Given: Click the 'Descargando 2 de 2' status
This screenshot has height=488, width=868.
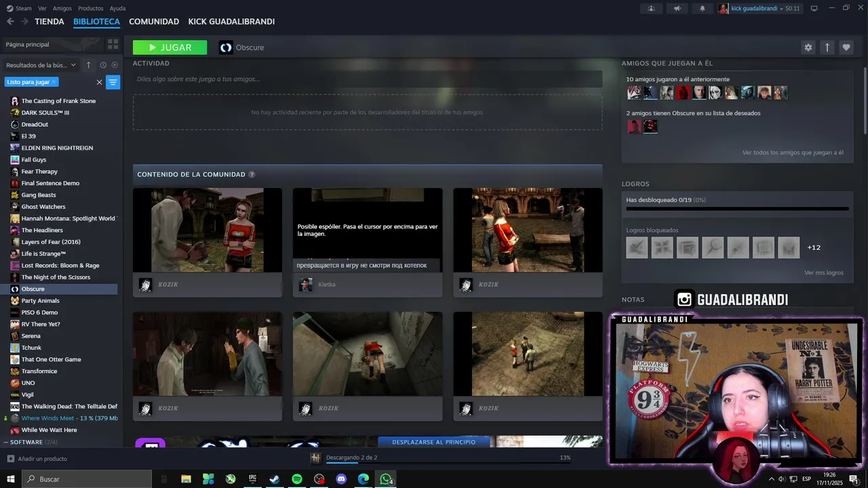Looking at the screenshot, I should (351, 457).
